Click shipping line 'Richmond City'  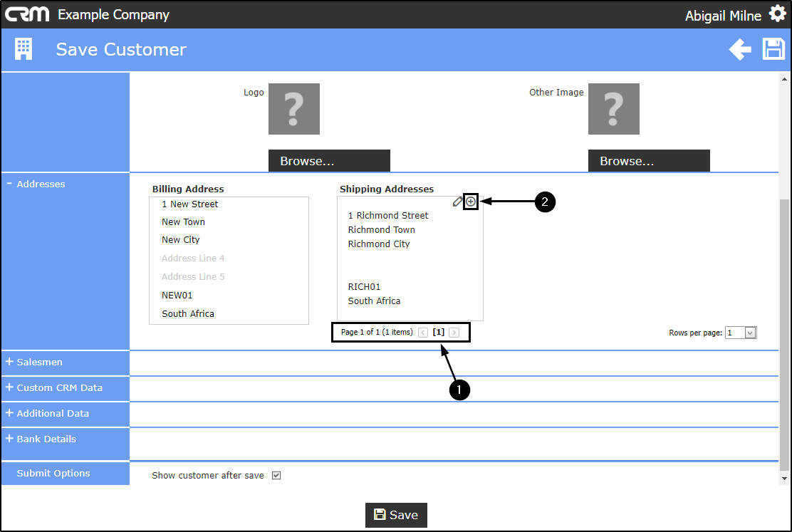coord(379,244)
